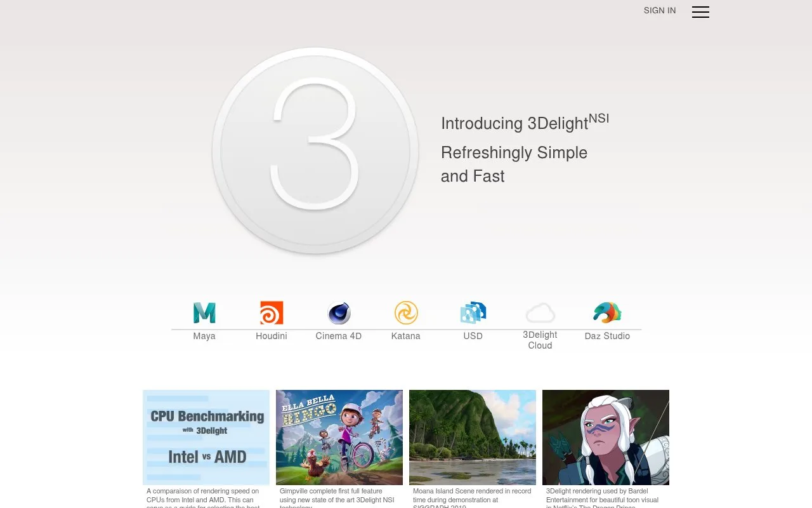Click the SIGN IN link
Screen dimensions: 812x508
click(x=660, y=11)
